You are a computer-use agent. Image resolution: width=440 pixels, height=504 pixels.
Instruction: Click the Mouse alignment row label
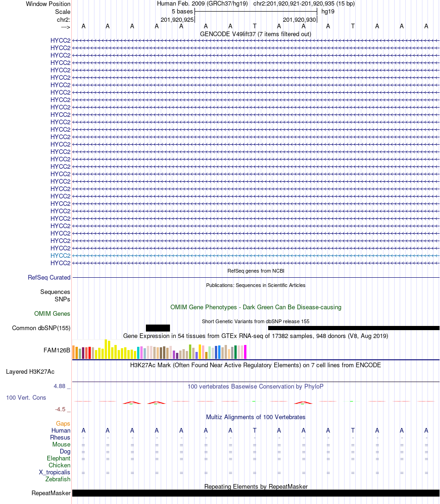pos(61,445)
